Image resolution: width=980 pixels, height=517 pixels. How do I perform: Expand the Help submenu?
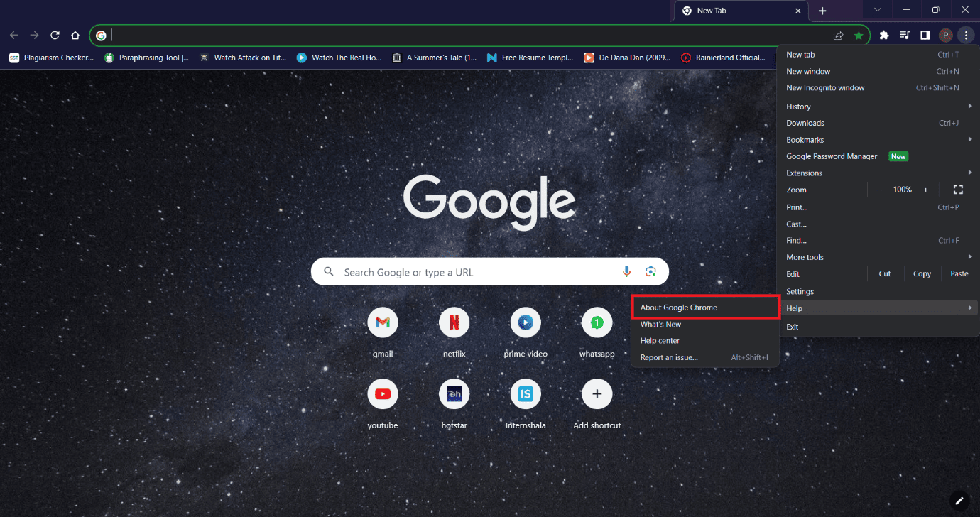[x=878, y=308]
